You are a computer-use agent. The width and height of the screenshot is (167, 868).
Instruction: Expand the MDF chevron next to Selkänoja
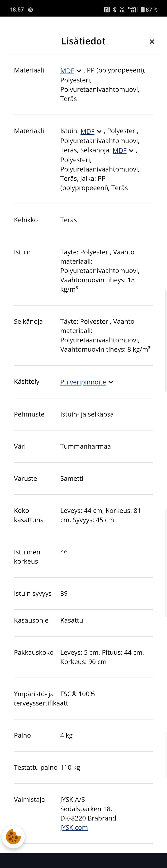[x=131, y=151]
